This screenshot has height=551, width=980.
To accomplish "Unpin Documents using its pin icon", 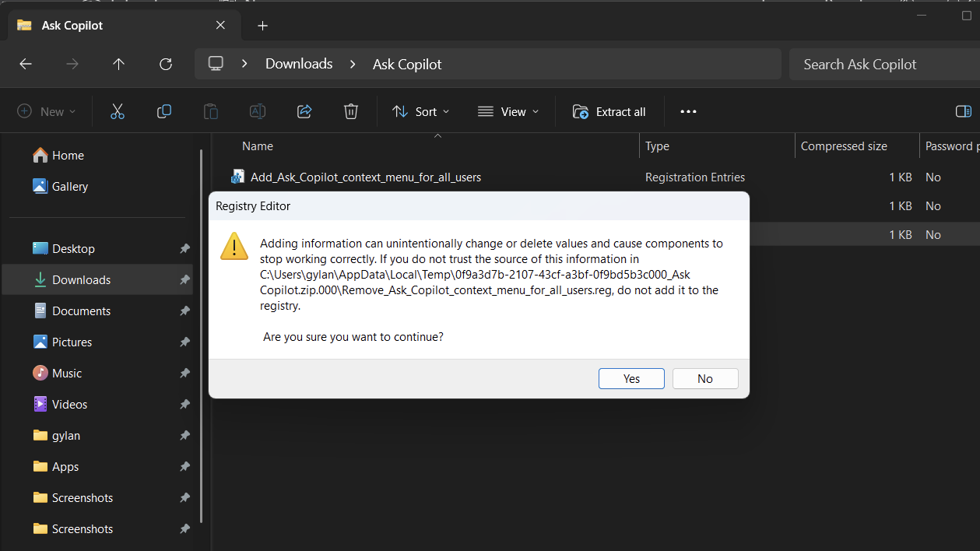I will coord(184,311).
